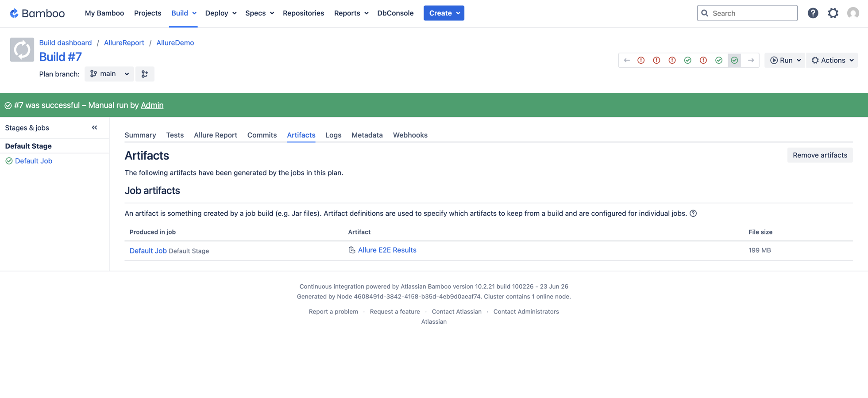Open DbConsole in the top navigation
868x398 pixels.
pos(395,13)
